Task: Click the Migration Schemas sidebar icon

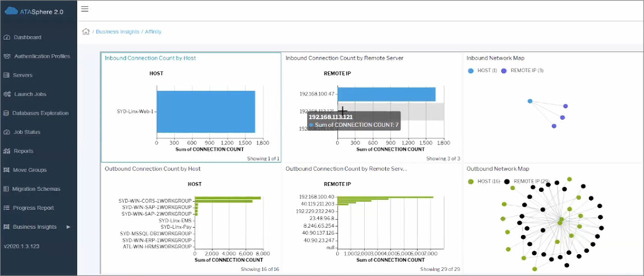Action: click(x=7, y=189)
